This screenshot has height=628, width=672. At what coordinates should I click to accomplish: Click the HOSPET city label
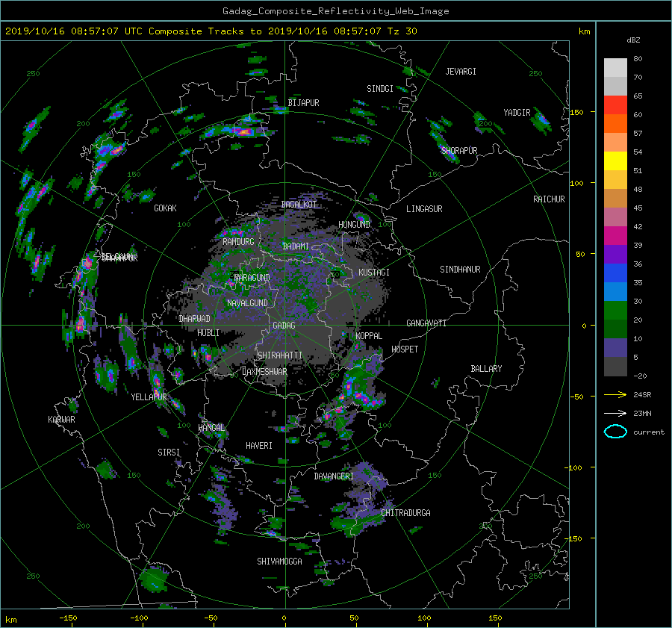click(x=405, y=349)
